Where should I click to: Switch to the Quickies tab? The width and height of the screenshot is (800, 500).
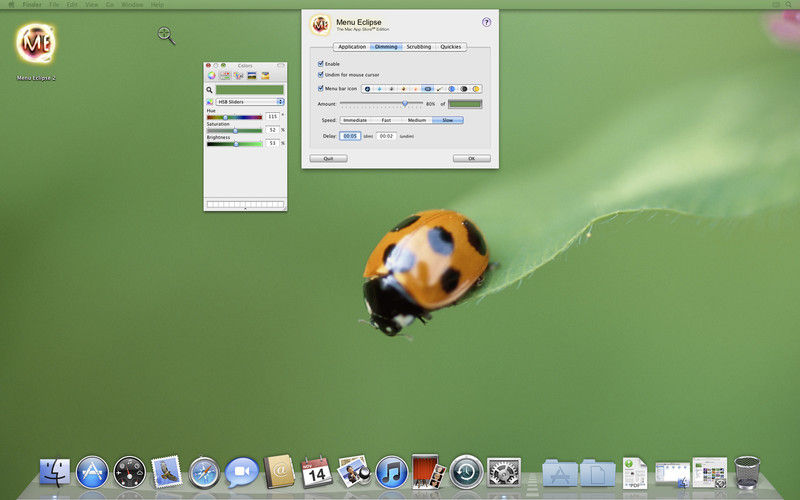click(451, 46)
